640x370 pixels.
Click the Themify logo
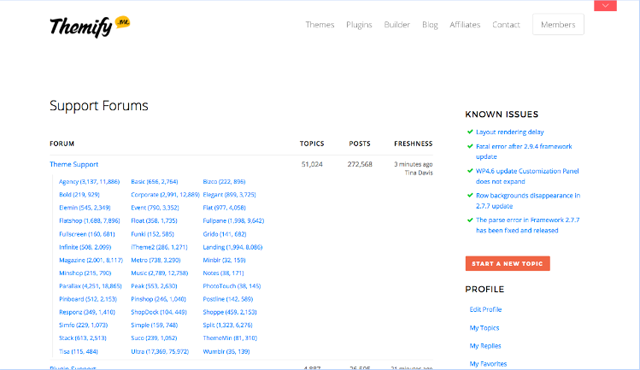point(90,27)
